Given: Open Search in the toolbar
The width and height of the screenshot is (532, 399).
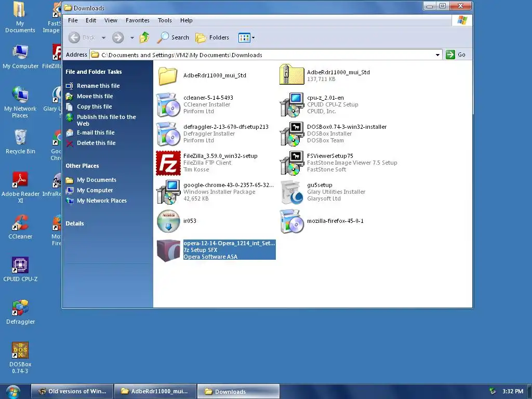Looking at the screenshot, I should (173, 37).
